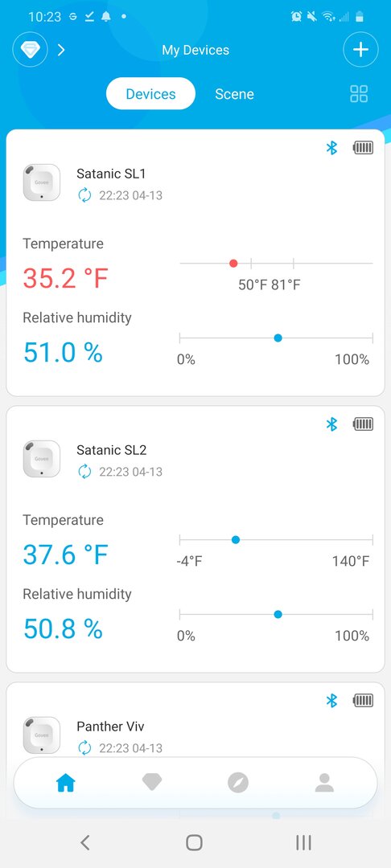
Task: Tap the Bluetooth icon on Satanic SL1 card
Action: tap(331, 148)
